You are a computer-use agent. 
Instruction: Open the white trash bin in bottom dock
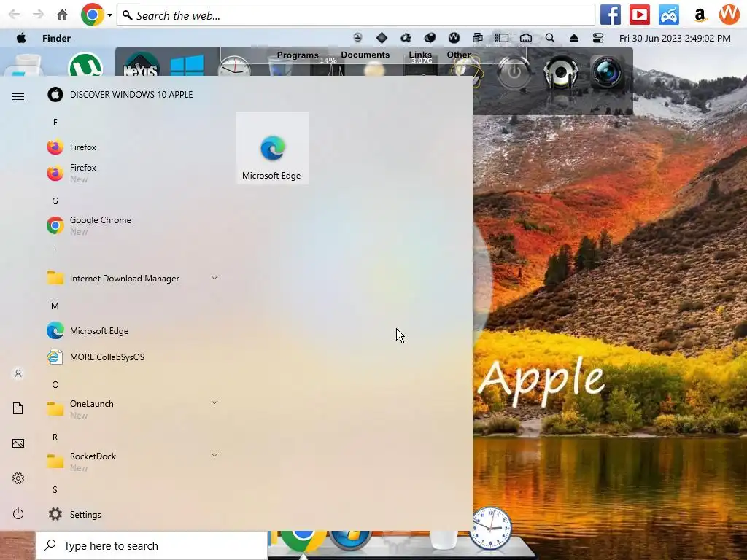click(x=443, y=540)
